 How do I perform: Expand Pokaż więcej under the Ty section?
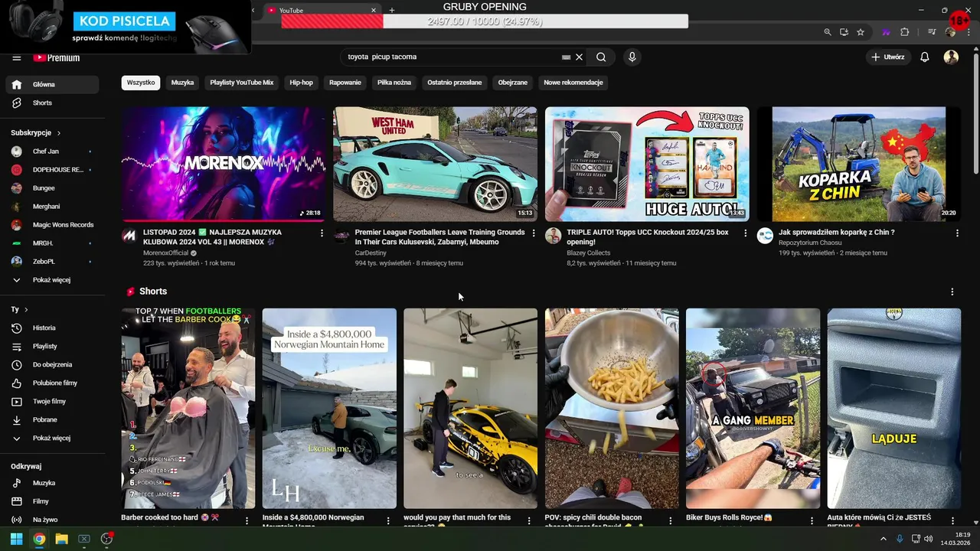tap(52, 438)
